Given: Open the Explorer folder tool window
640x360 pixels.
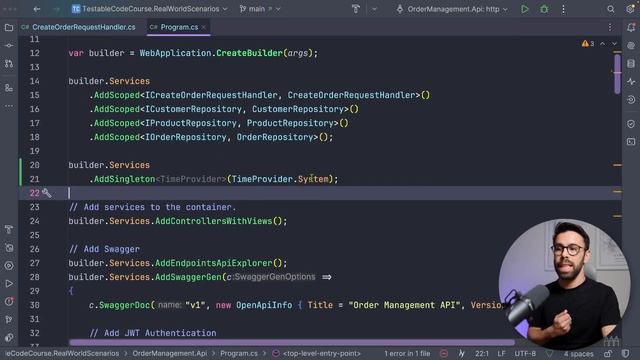Looking at the screenshot, I should (9, 27).
